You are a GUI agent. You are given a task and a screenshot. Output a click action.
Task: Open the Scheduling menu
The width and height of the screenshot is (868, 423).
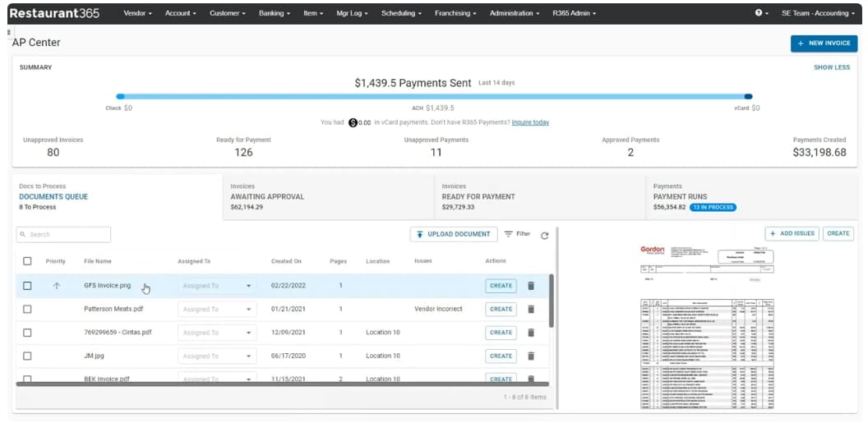point(401,13)
